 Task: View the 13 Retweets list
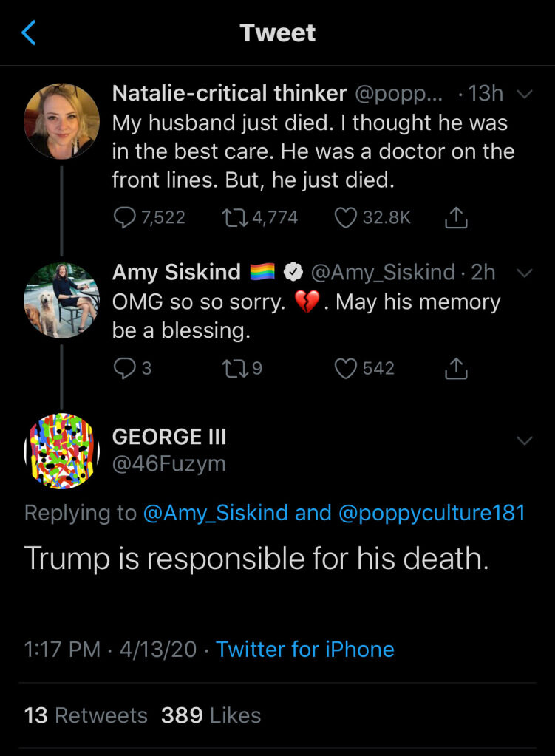(86, 715)
